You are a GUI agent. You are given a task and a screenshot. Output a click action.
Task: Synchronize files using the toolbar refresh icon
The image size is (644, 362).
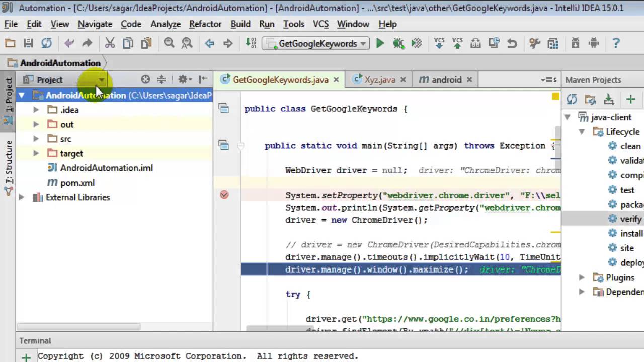pos(46,44)
